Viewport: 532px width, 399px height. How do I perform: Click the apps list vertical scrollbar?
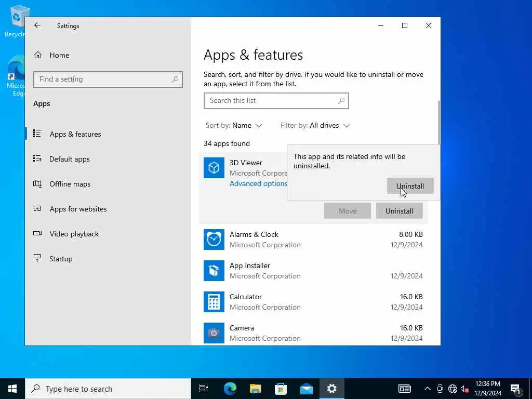(x=438, y=123)
